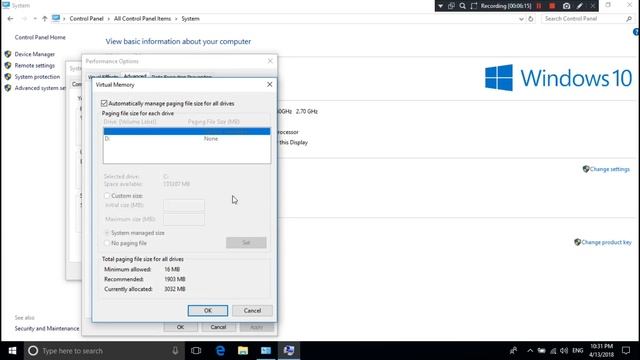Go up one level with up arrow
Screen dimensions: 640x360
(44, 19)
